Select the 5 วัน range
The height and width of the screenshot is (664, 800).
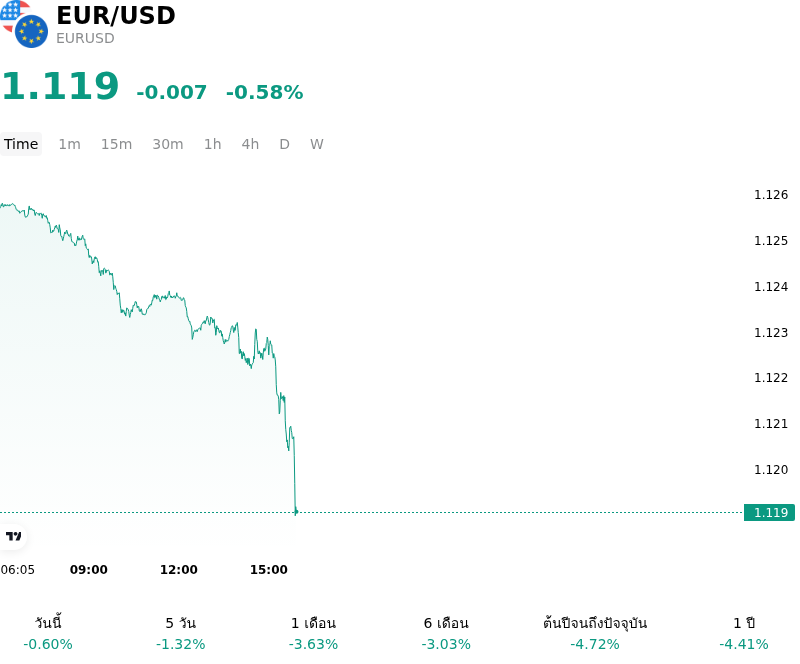(181, 633)
